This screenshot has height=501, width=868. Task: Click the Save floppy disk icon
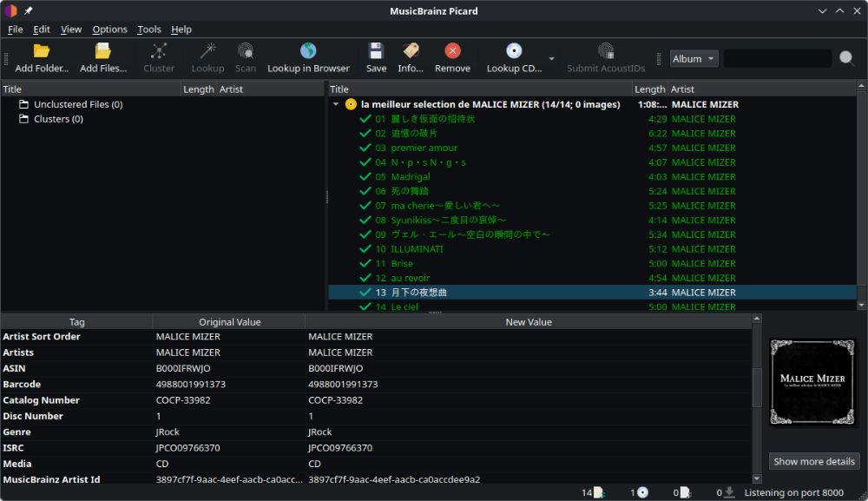376,51
